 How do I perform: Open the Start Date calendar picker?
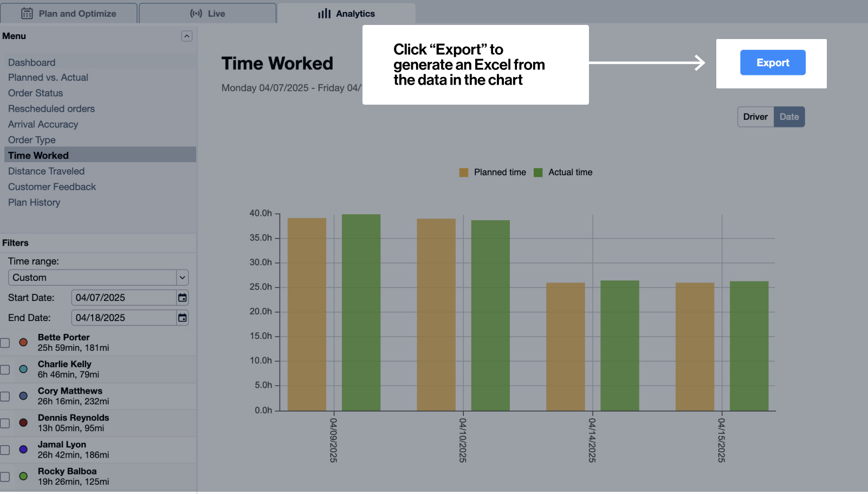(182, 297)
